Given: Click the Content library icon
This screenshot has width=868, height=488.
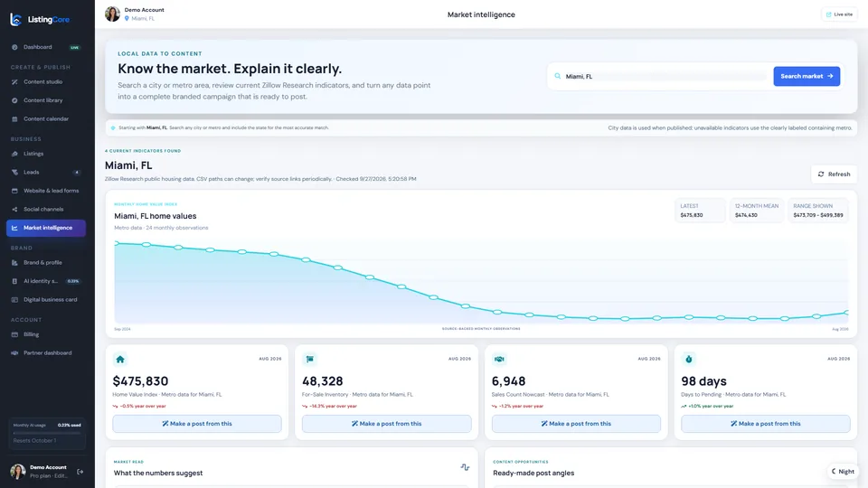Looking at the screenshot, I should click(14, 100).
